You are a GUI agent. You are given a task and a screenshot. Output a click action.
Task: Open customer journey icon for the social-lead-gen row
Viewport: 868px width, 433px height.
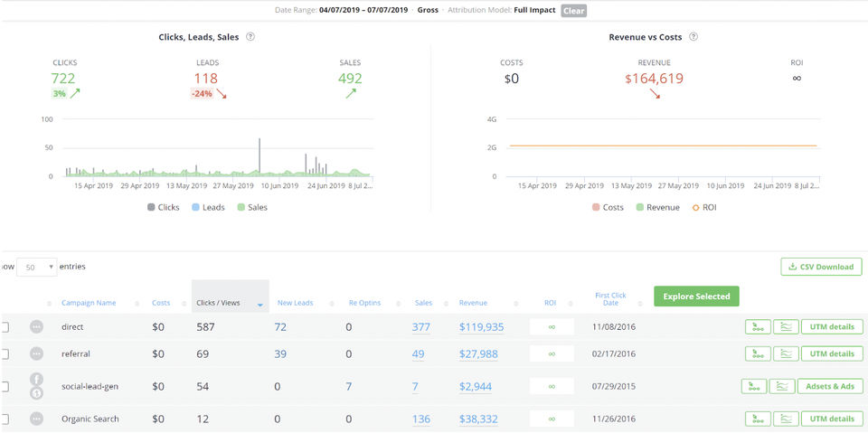(754, 386)
